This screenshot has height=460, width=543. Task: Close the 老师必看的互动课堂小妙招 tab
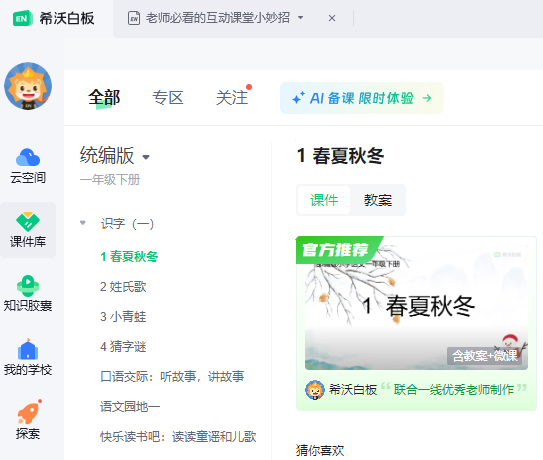(x=332, y=18)
